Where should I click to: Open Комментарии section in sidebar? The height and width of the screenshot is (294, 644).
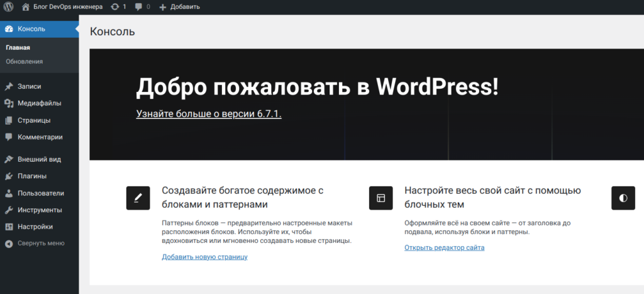pyautogui.click(x=40, y=137)
